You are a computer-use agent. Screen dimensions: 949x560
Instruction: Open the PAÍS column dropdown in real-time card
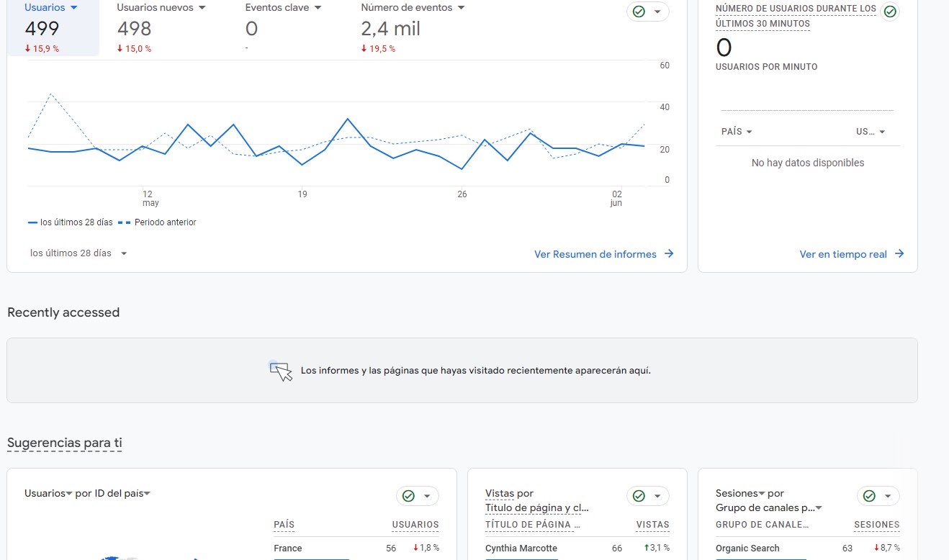[737, 132]
